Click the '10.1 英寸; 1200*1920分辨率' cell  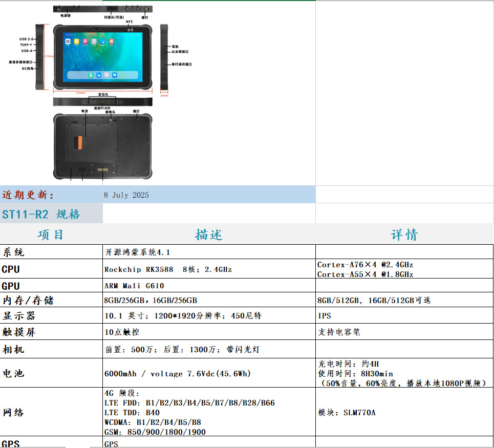(209, 315)
